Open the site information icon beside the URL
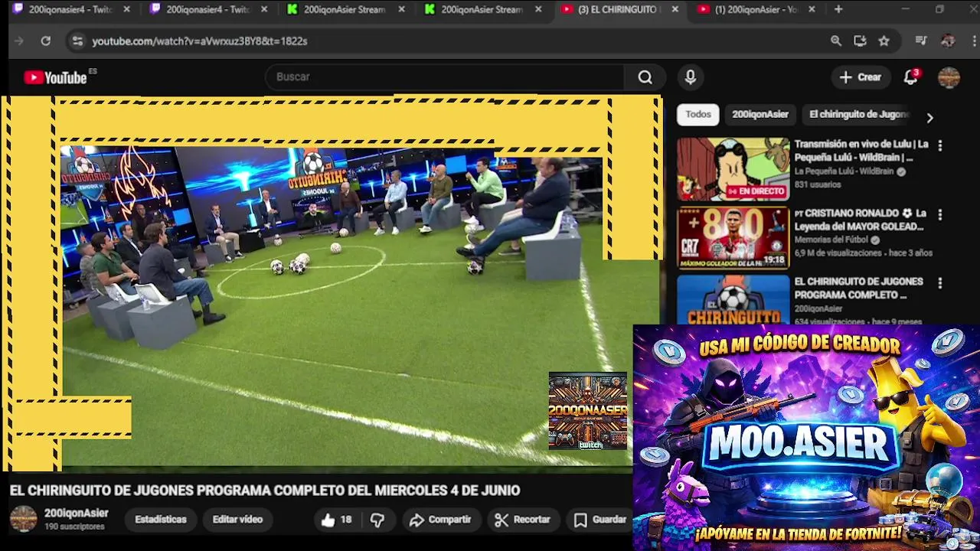 point(77,41)
